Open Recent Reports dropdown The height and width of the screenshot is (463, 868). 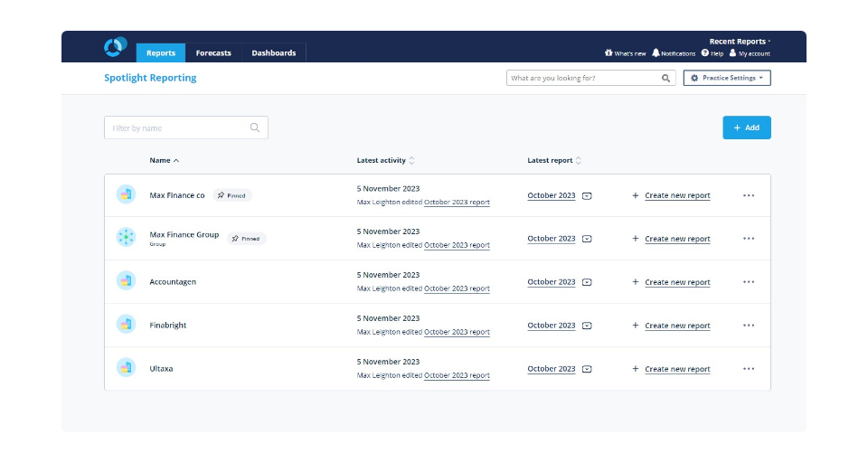coord(739,42)
